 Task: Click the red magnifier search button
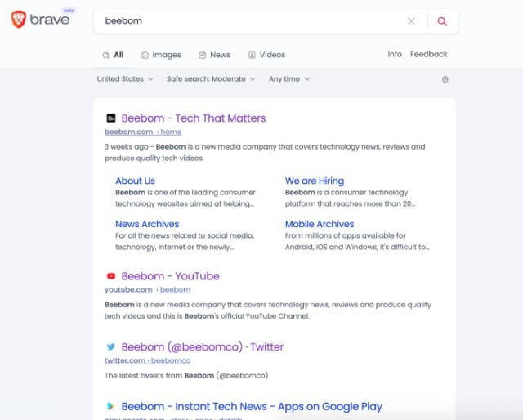click(442, 21)
